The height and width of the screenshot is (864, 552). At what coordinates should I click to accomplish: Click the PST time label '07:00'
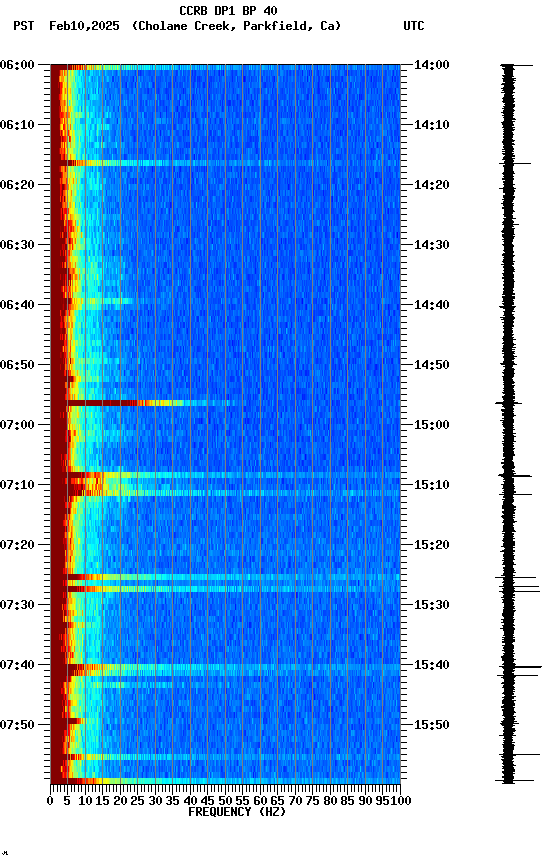17,425
